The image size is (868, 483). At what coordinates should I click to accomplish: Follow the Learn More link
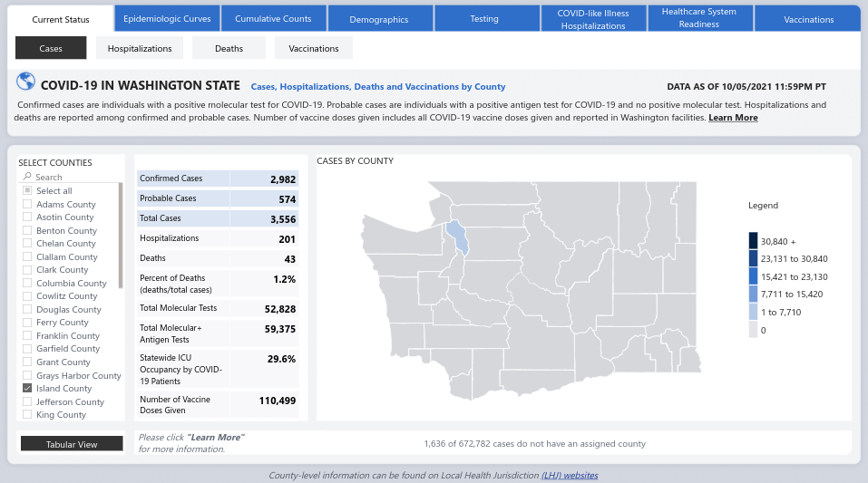coord(733,118)
